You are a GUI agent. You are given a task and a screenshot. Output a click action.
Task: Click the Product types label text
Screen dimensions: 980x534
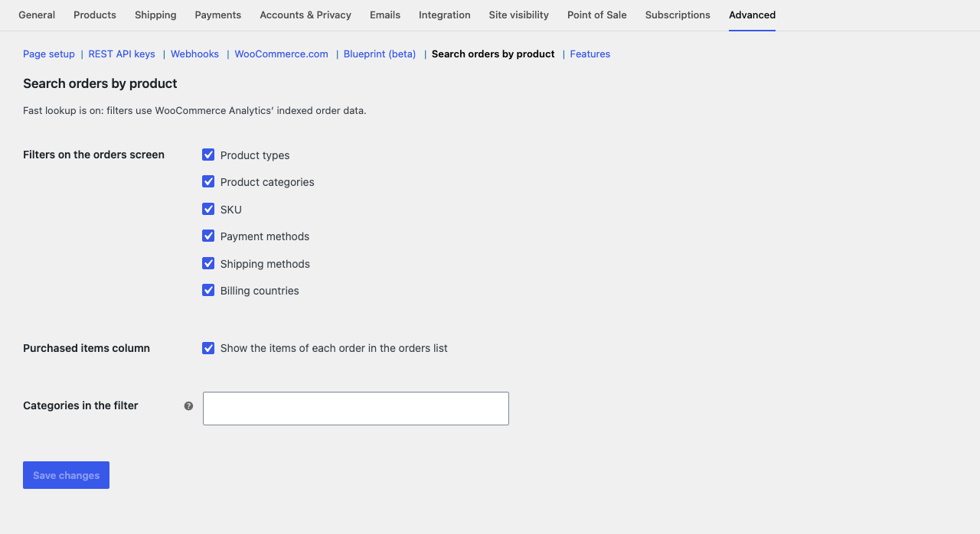click(255, 155)
